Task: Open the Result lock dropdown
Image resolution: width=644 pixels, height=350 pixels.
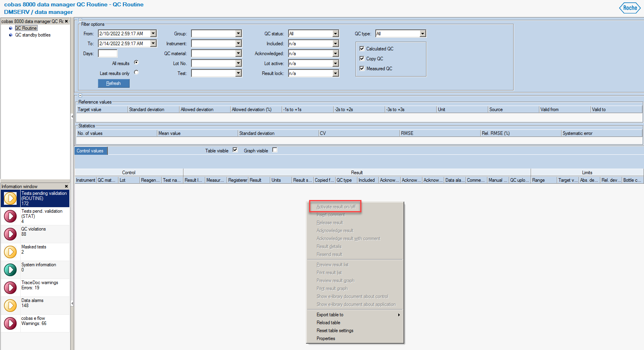Action: 335,73
